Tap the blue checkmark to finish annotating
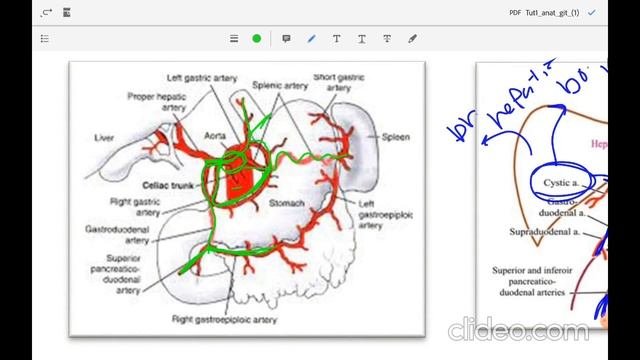Screen dimensions: 640x360 click(591, 13)
